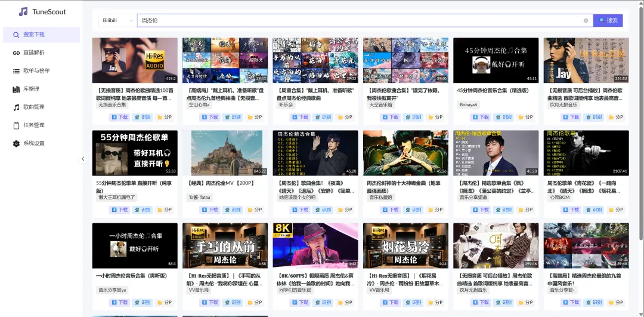Open 歌单与榜单 from the sidebar
644x317 pixels.
(42, 70)
